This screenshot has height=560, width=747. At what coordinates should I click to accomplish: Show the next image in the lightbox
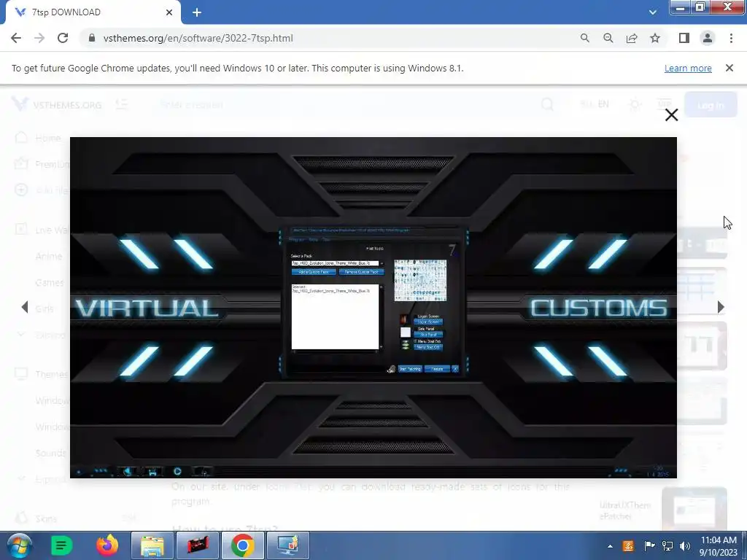pos(721,307)
